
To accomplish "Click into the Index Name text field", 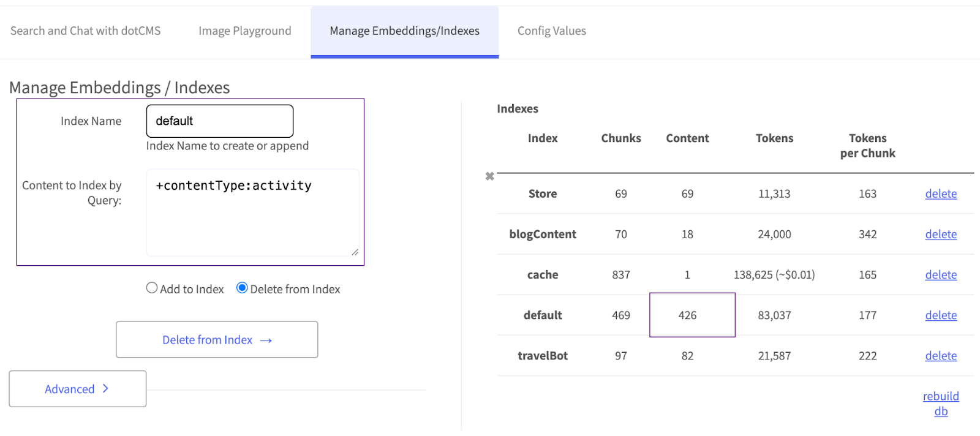I will pos(220,121).
